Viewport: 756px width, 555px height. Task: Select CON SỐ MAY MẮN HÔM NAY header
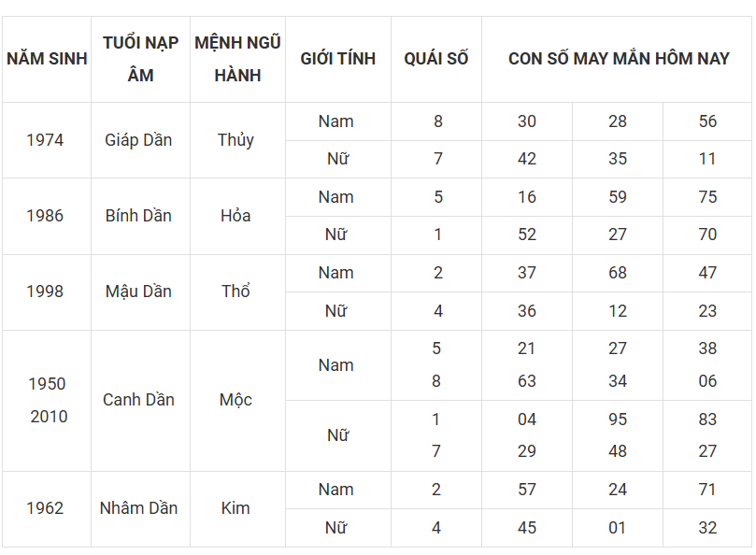(x=617, y=59)
